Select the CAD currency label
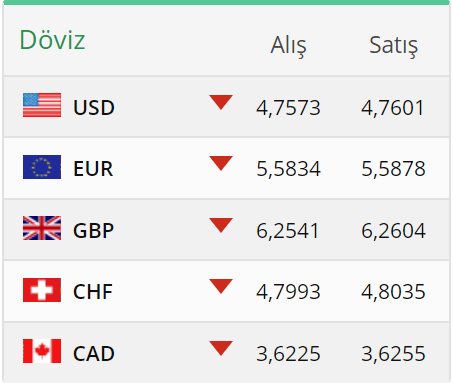 [94, 353]
